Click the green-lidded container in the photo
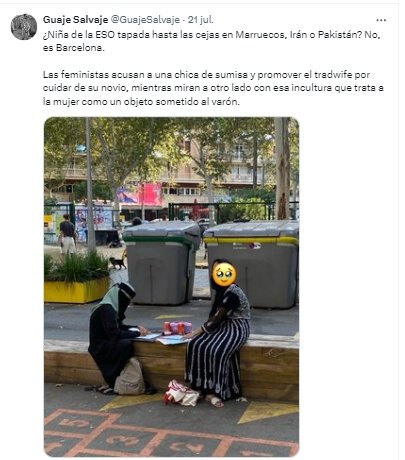The width and height of the screenshot is (405, 460). coord(161,262)
